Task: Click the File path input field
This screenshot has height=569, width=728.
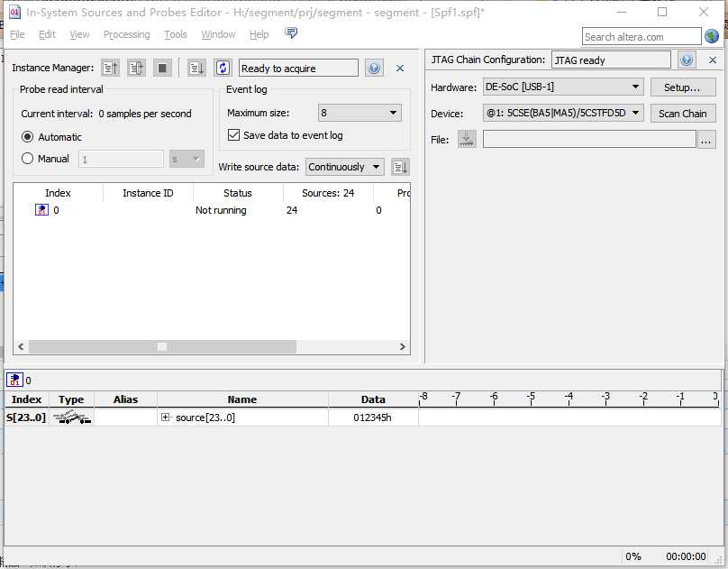Action: coord(589,139)
